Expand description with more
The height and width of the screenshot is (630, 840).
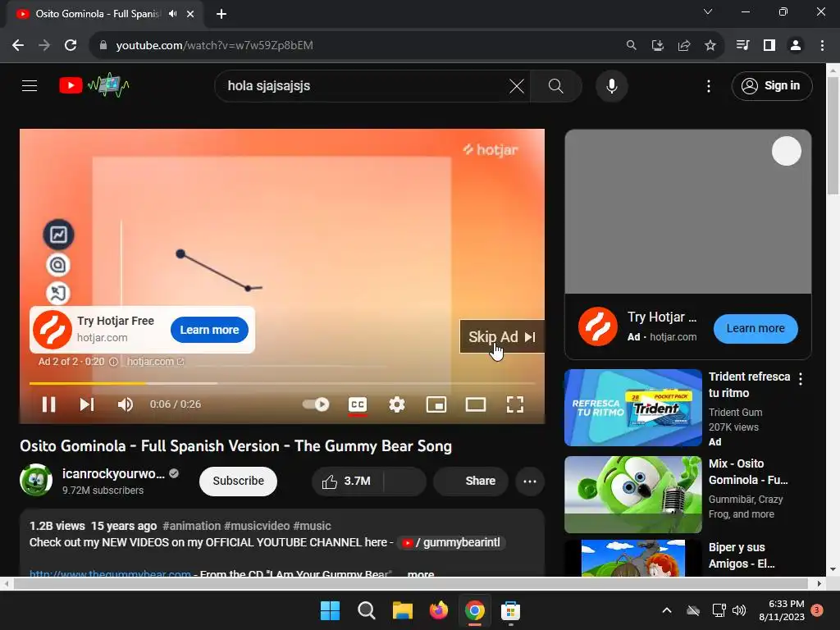pyautogui.click(x=421, y=573)
